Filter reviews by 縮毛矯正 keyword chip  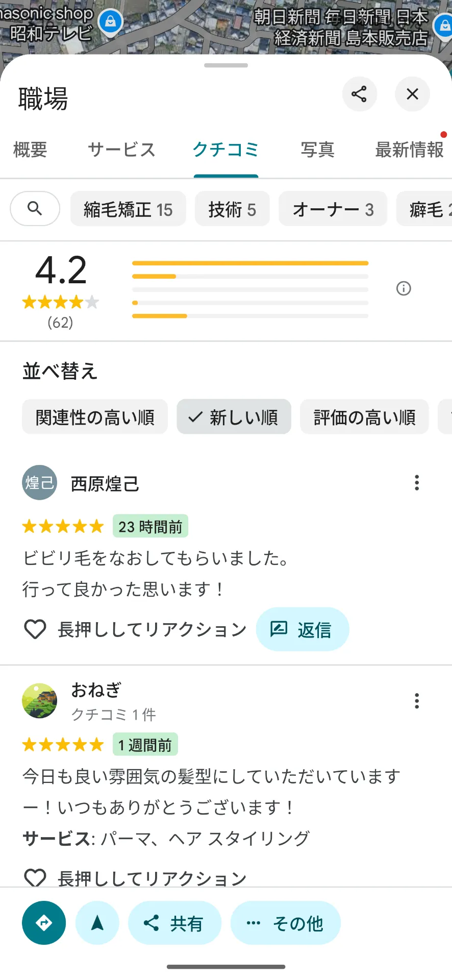(128, 209)
